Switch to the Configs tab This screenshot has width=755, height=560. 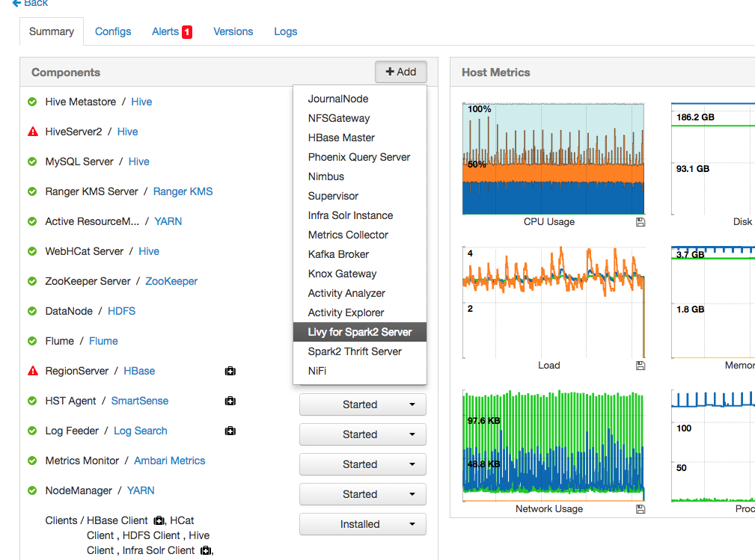pos(112,31)
